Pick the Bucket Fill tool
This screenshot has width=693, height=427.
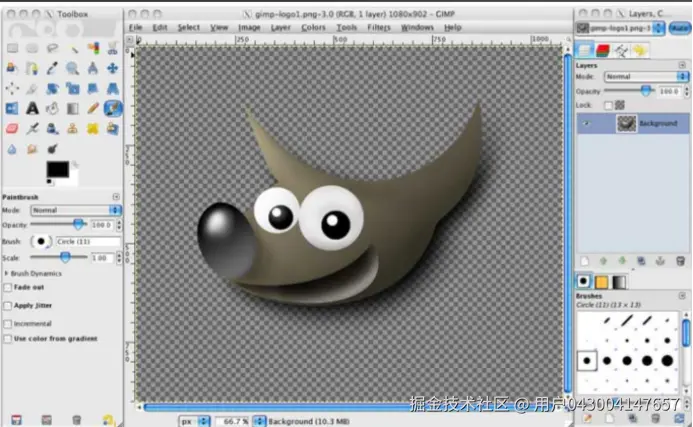point(52,108)
